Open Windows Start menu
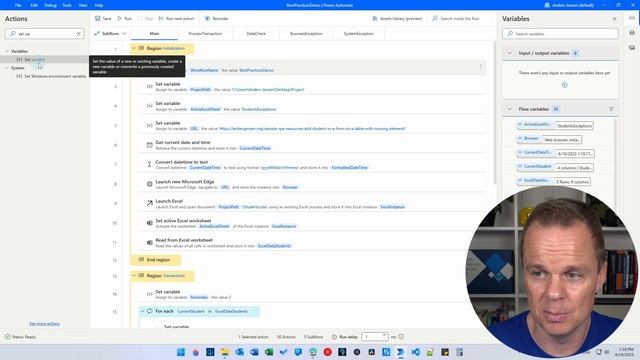640x360 pixels. pos(181,352)
